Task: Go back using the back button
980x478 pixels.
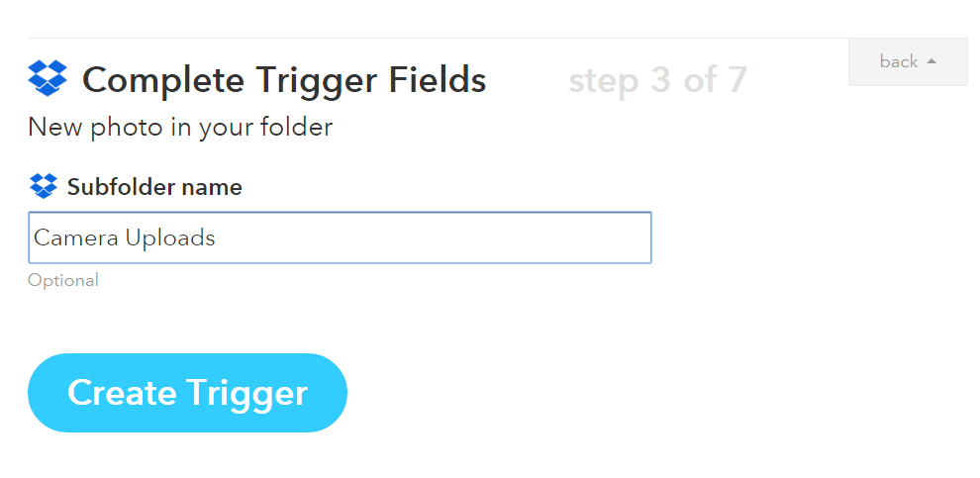Action: pyautogui.click(x=908, y=62)
